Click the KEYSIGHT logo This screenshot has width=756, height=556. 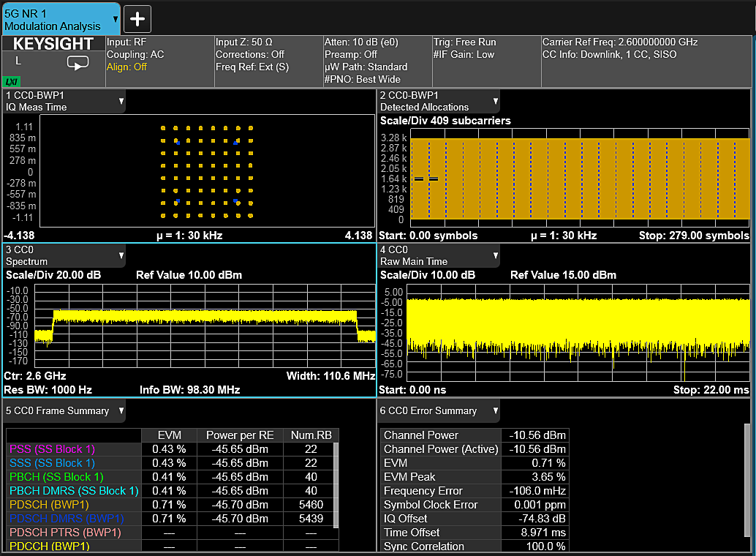click(x=53, y=44)
